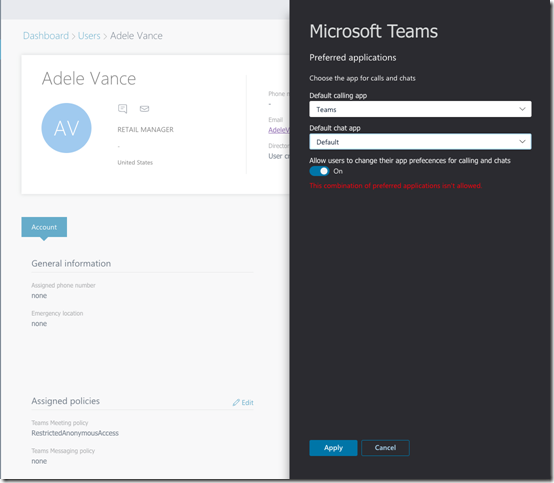Edit the Assigned policies section
Image resolution: width=554 pixels, height=483 pixels.
coord(243,402)
